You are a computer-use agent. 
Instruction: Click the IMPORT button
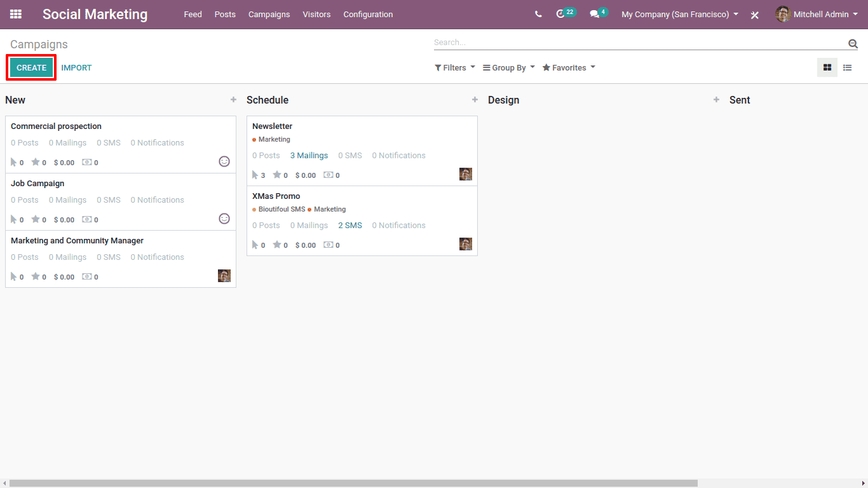[x=76, y=67]
